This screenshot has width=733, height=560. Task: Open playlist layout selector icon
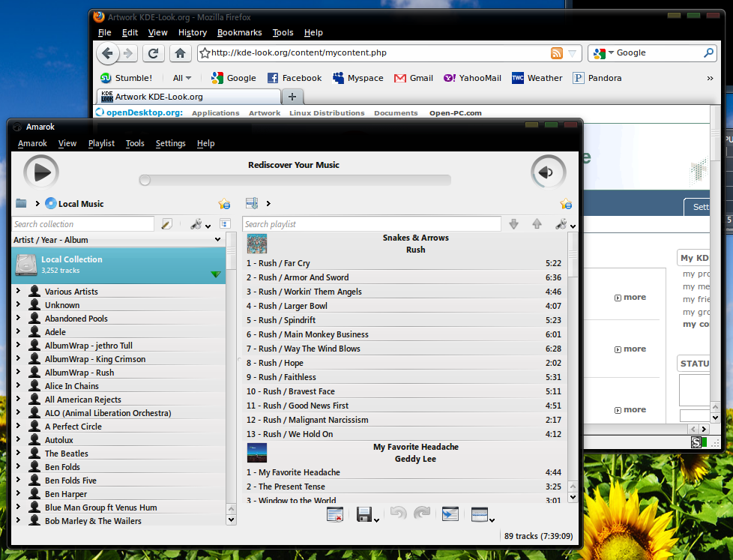click(480, 515)
